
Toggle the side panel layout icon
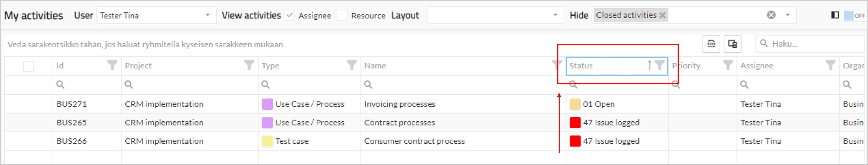pos(835,15)
